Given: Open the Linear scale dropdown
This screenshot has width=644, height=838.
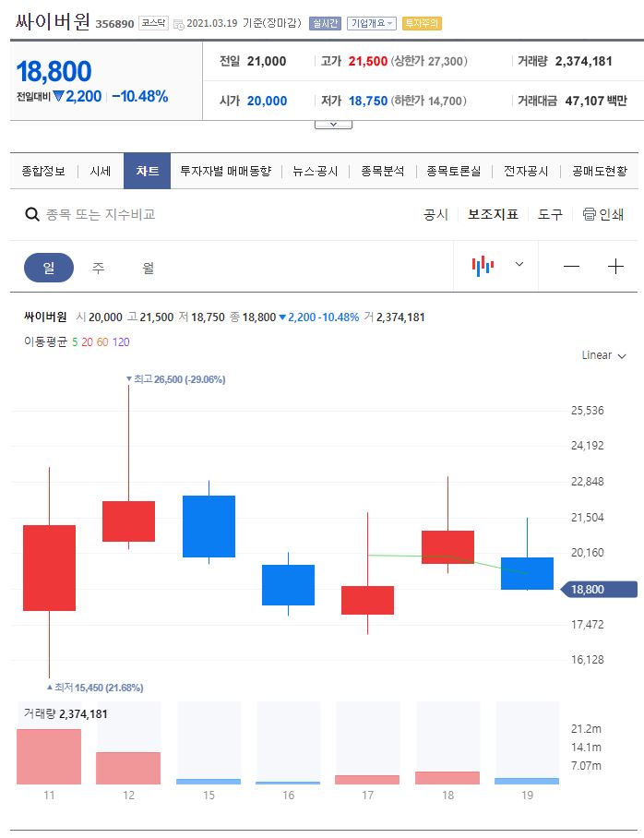Looking at the screenshot, I should point(603,355).
